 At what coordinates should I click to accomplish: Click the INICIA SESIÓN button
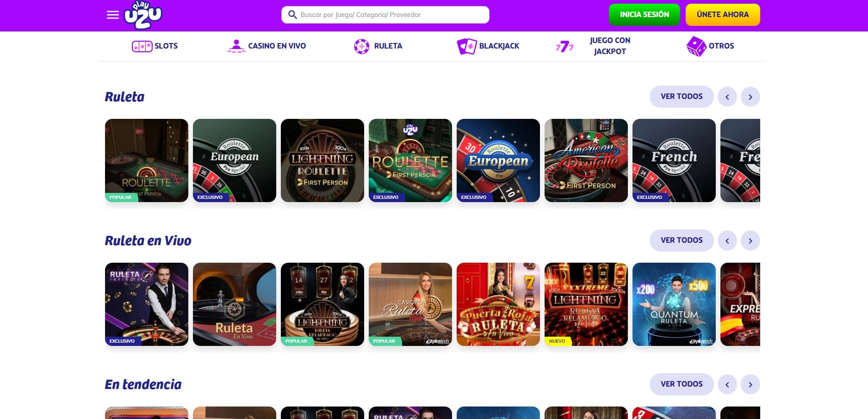[645, 14]
